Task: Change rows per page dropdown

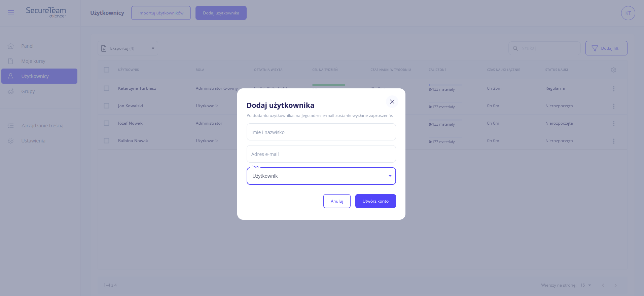Action: (x=586, y=285)
